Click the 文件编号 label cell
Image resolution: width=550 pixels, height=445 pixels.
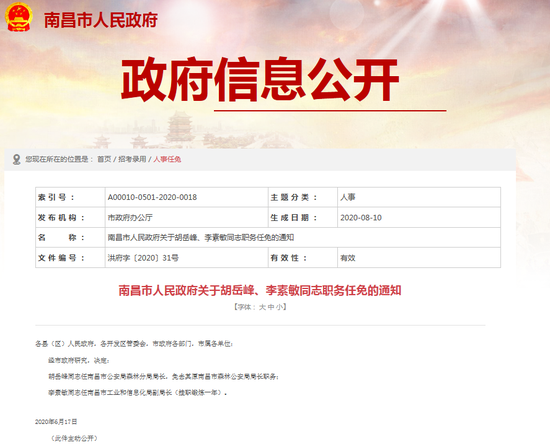(x=70, y=258)
